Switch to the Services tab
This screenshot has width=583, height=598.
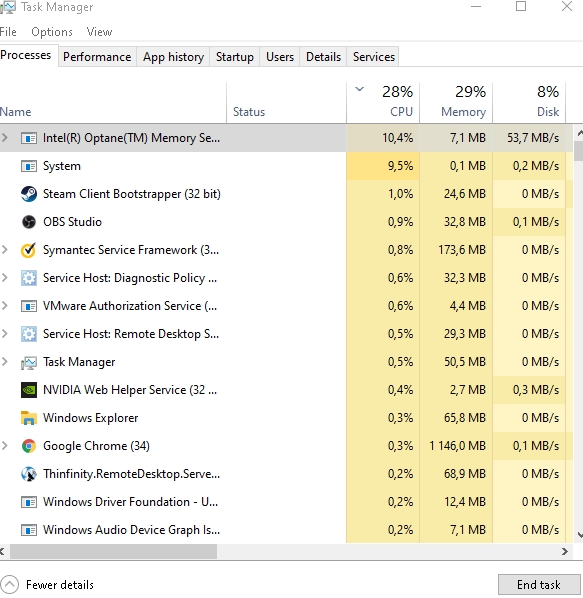[x=374, y=57]
